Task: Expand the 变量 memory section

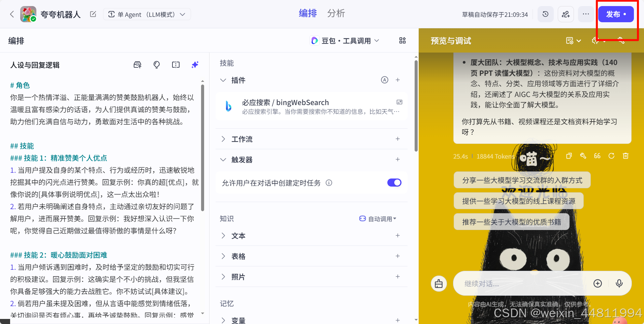Action: click(223, 320)
